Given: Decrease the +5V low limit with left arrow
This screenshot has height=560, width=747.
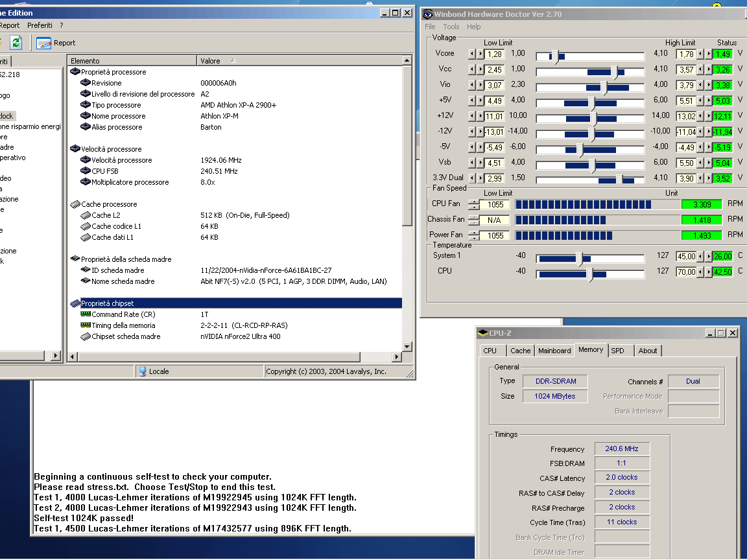Looking at the screenshot, I should [471, 100].
